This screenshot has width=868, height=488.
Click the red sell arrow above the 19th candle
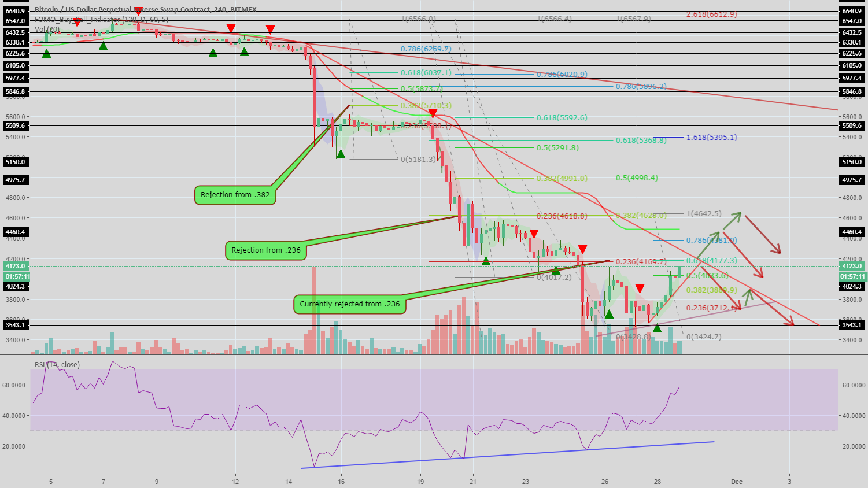(x=432, y=114)
